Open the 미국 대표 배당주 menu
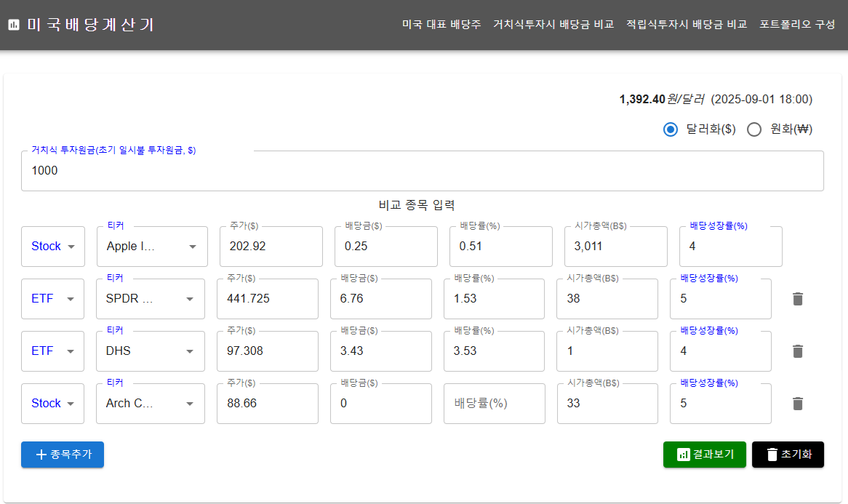The height and width of the screenshot is (504, 848). coord(441,24)
